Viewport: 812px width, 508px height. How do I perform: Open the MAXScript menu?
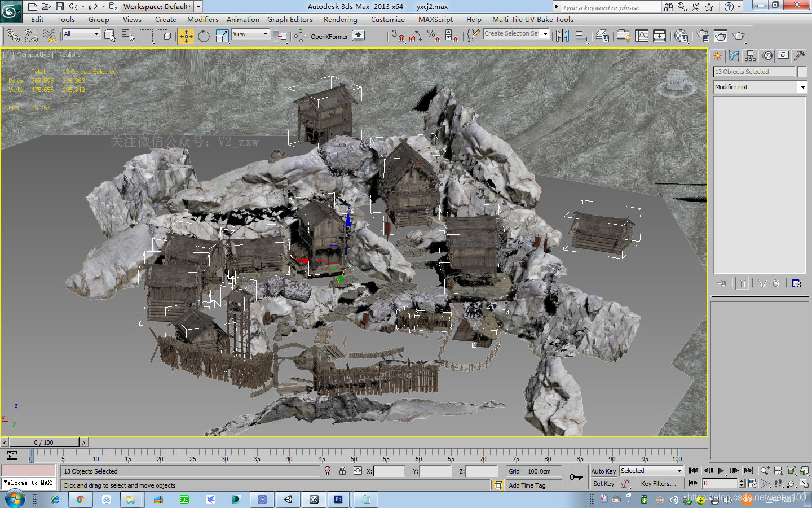(435, 19)
